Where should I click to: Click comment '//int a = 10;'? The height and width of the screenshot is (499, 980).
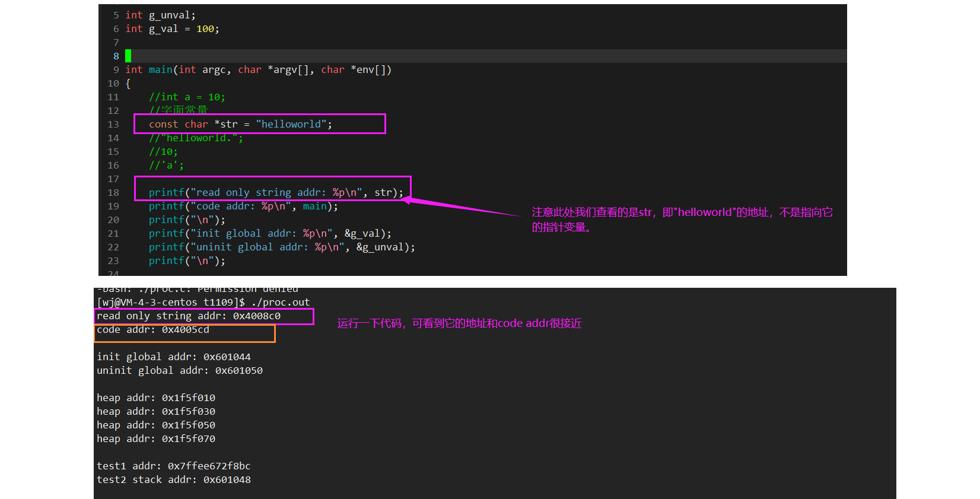pyautogui.click(x=187, y=97)
